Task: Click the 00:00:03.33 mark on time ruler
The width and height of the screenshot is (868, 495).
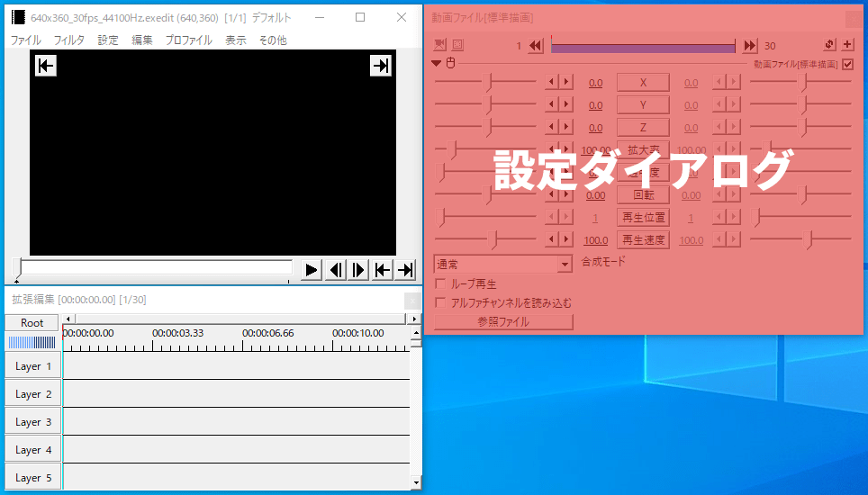Action: point(177,334)
